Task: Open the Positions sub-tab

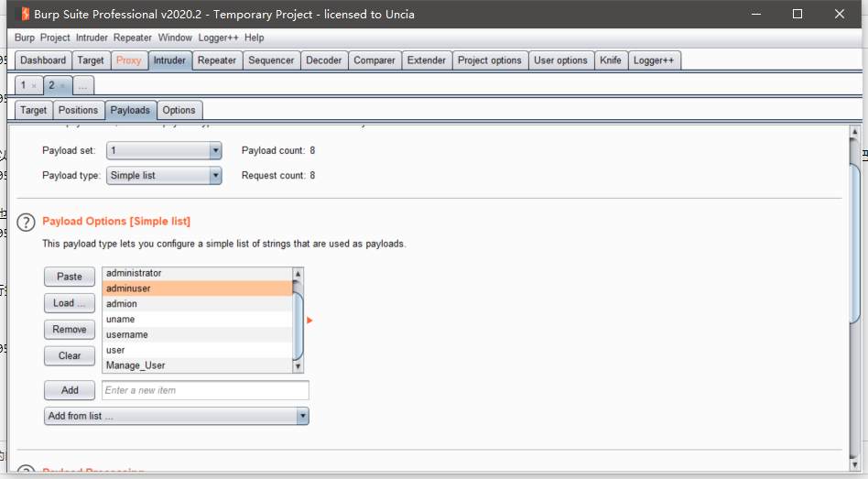Action: (78, 110)
